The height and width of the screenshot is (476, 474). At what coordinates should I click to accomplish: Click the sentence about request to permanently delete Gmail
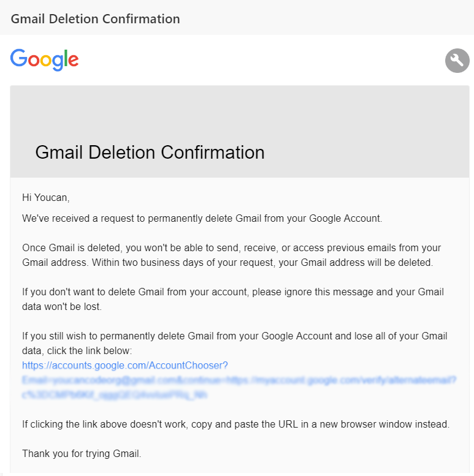tap(202, 219)
